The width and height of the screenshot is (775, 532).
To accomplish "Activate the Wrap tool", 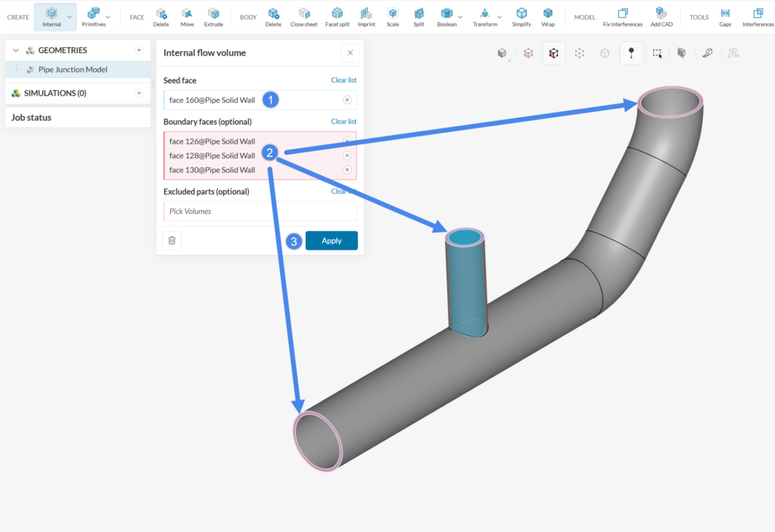I will click(548, 17).
